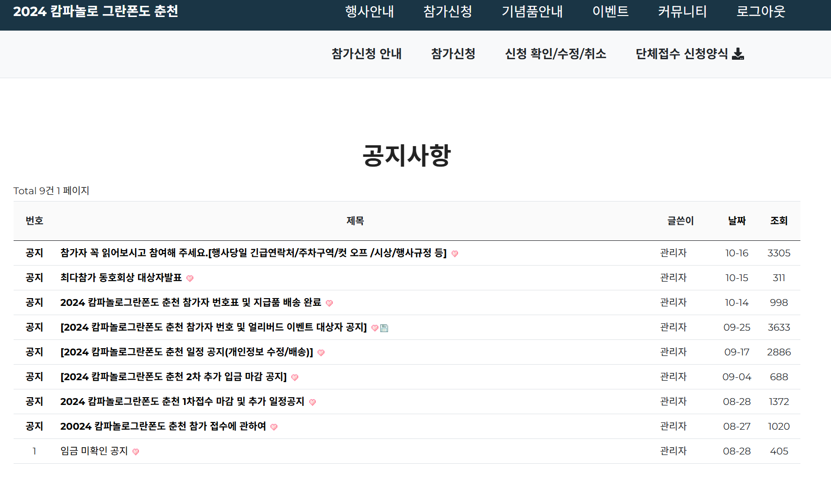Open notice 20024 캄파놀로그란폰도 춘천 참가 접수에 관하여
The width and height of the screenshot is (831, 504).
pos(163,426)
